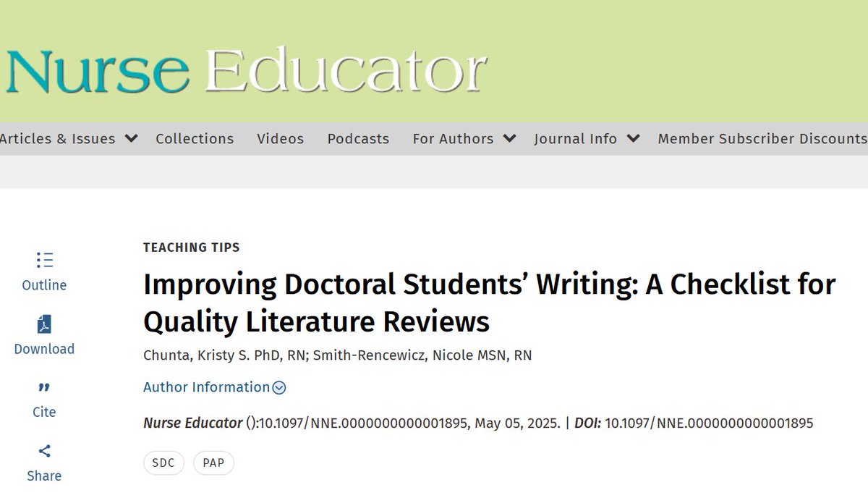The image size is (868, 498).
Task: Click the Download PDF icon
Action: (x=44, y=324)
